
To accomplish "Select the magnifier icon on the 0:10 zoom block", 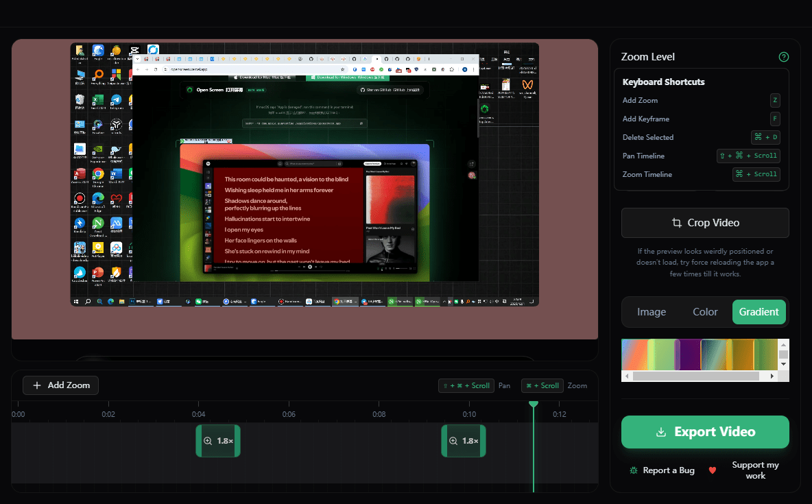I will tap(453, 441).
